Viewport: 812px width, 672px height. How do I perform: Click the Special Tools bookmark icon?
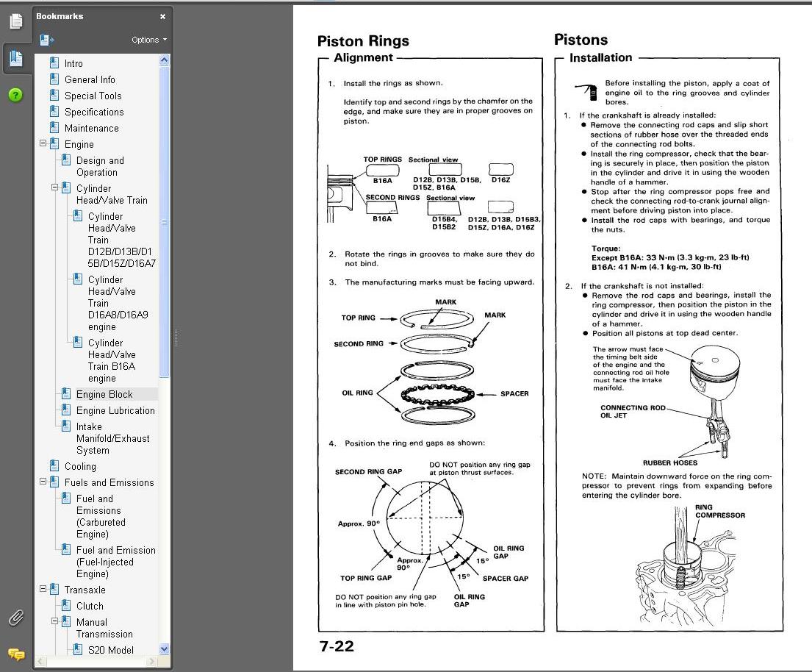(54, 96)
